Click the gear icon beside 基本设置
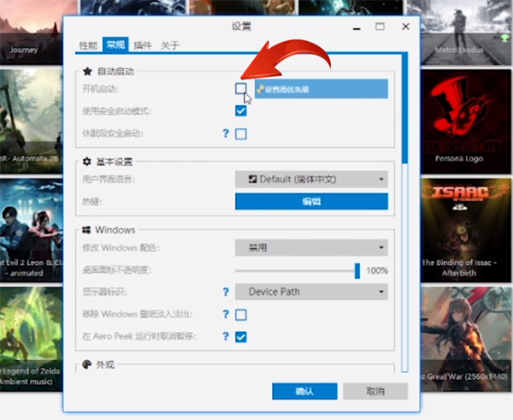 tap(87, 161)
